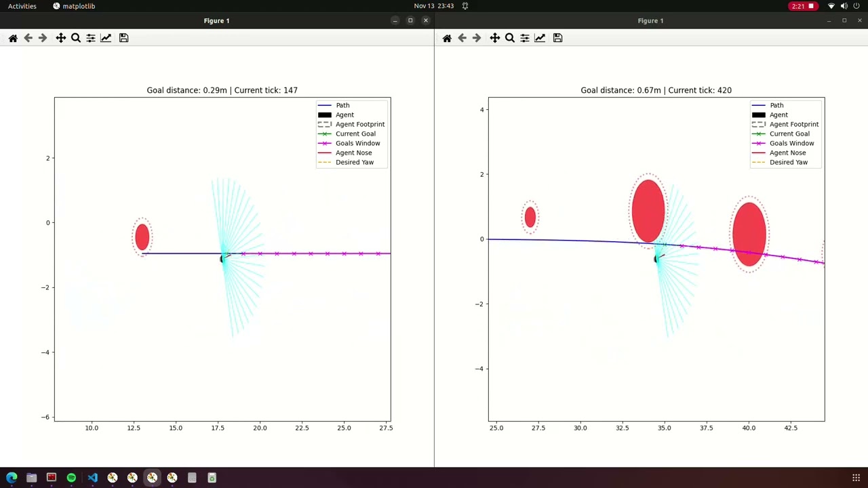Open the volume indicator in top bar
This screenshot has width=868, height=488.
point(844,6)
